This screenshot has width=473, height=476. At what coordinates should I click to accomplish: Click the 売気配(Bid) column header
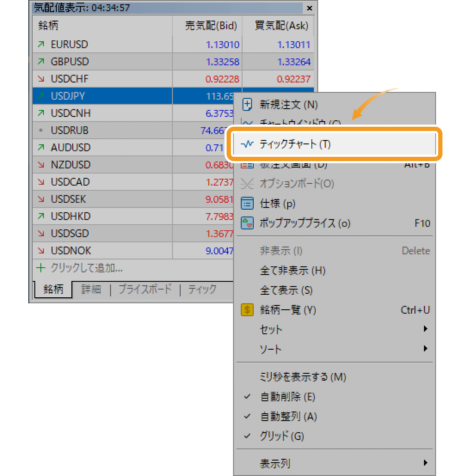click(x=208, y=25)
